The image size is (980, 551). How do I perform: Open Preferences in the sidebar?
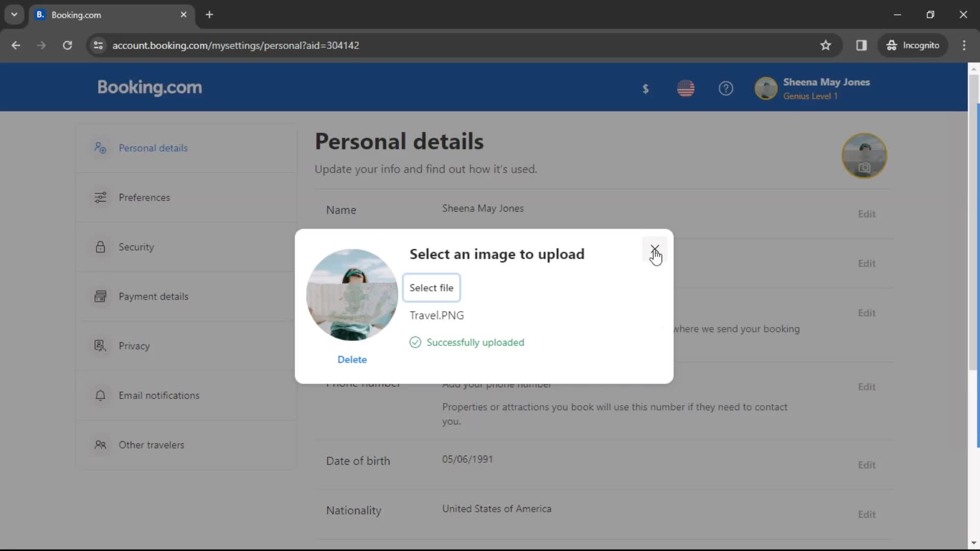tap(187, 197)
